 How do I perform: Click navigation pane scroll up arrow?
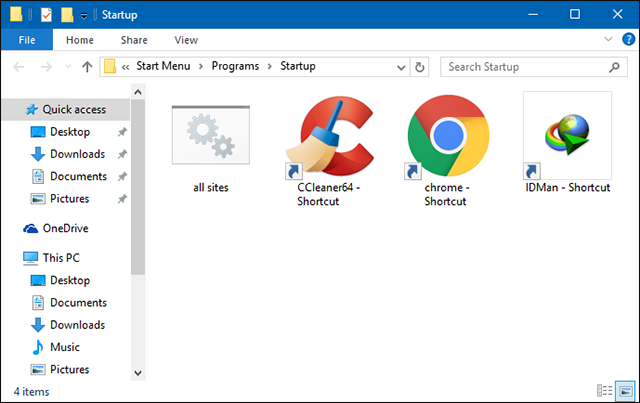tap(138, 92)
